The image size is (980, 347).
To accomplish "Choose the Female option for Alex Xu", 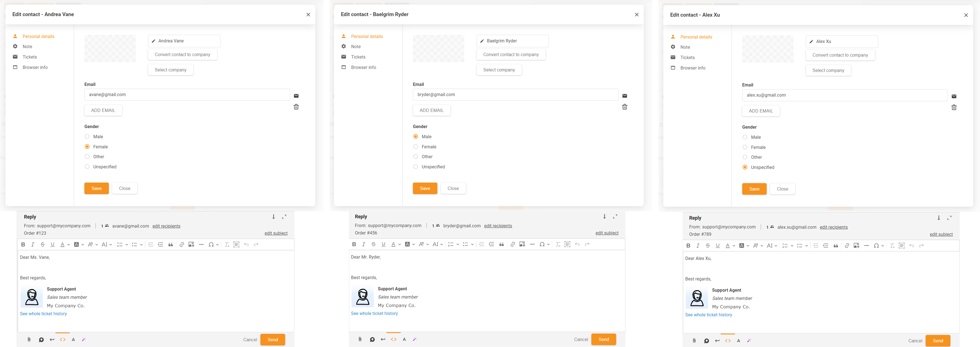I will (745, 147).
